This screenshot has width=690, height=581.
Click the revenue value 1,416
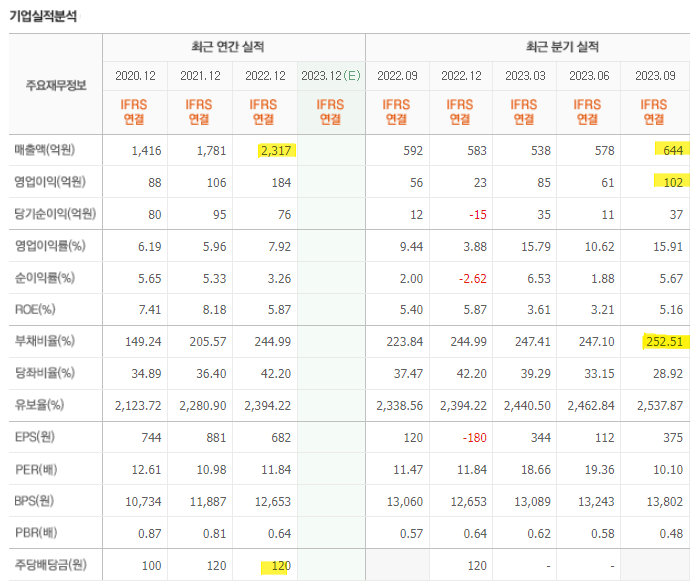pyautogui.click(x=147, y=151)
